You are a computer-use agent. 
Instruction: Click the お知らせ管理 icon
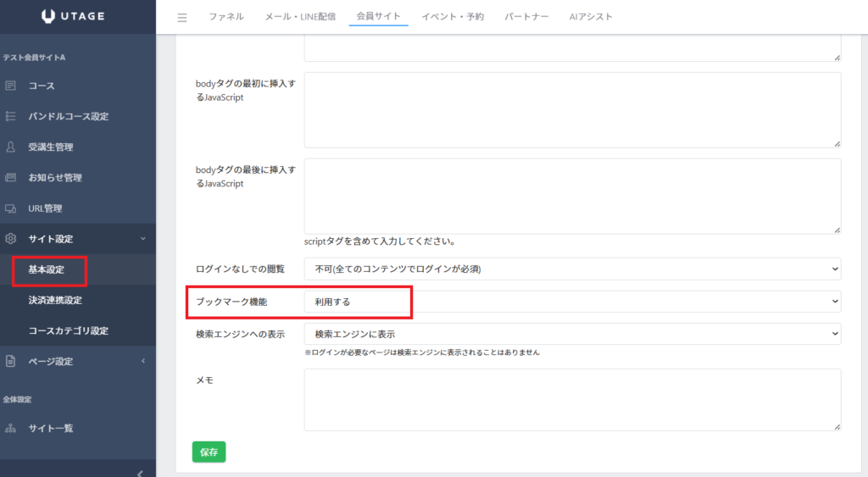tap(11, 178)
